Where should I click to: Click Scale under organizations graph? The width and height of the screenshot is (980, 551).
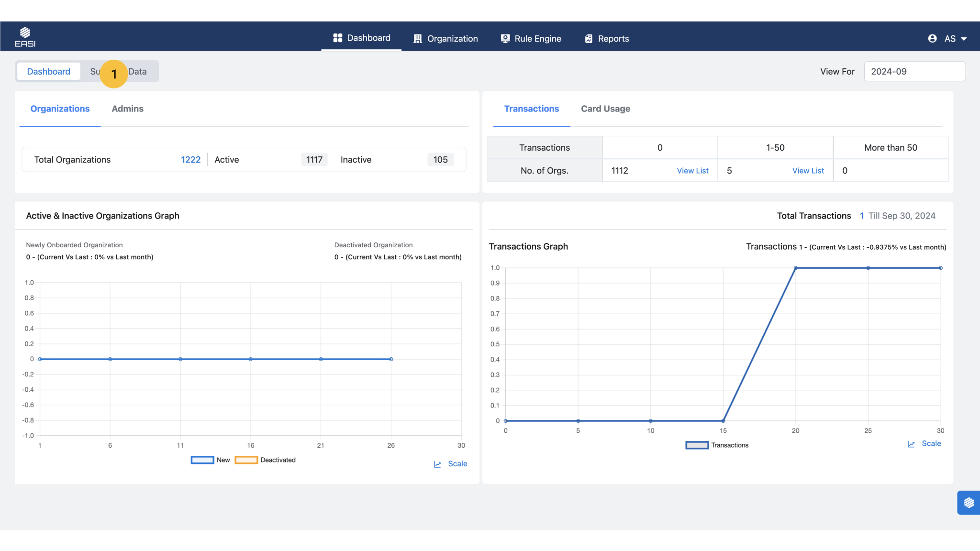point(457,464)
